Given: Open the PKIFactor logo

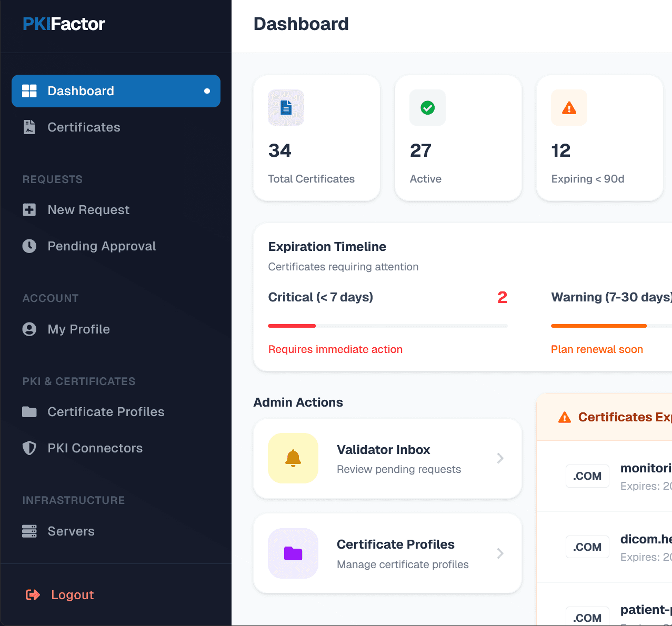Looking at the screenshot, I should click(63, 24).
